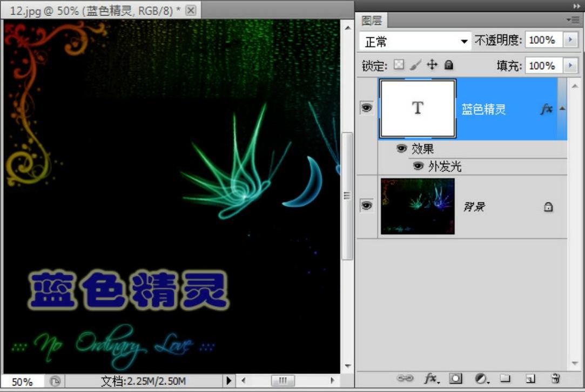The image size is (585, 392).
Task: Open the add layer style fx menu
Action: [x=431, y=379]
